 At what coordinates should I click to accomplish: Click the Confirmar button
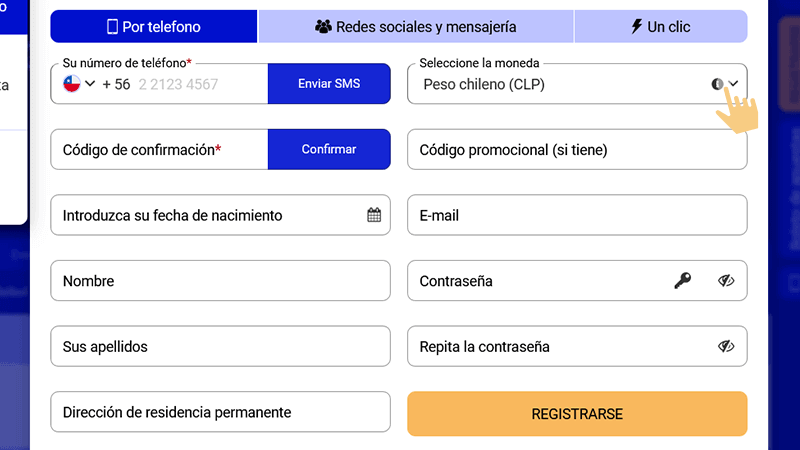point(329,150)
